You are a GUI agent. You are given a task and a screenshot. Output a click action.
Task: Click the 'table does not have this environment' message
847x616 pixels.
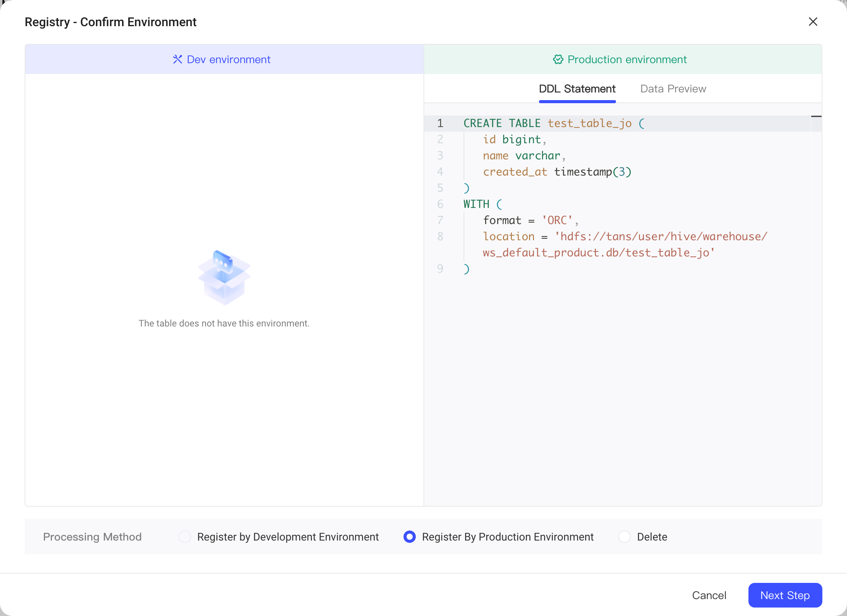224,323
